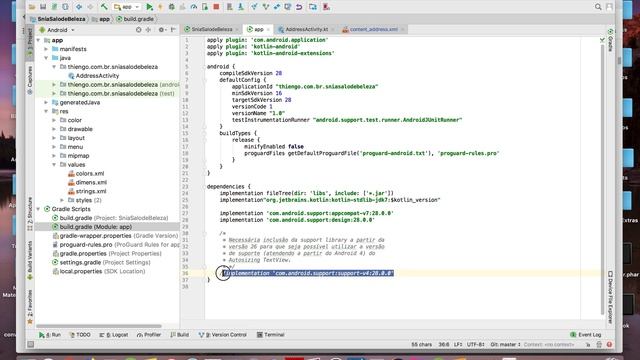This screenshot has height=360, width=640.
Task: Open the Structure side tool window
Action: click(30, 214)
